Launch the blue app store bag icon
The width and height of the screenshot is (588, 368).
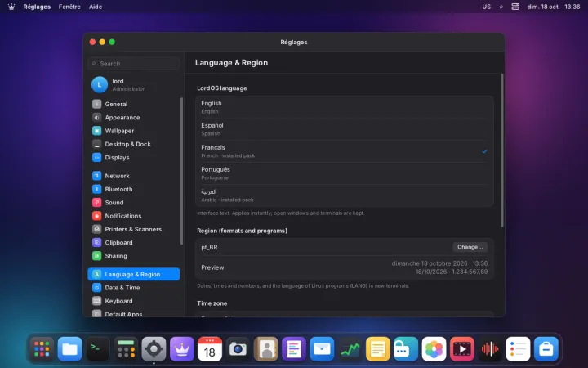pos(546,349)
